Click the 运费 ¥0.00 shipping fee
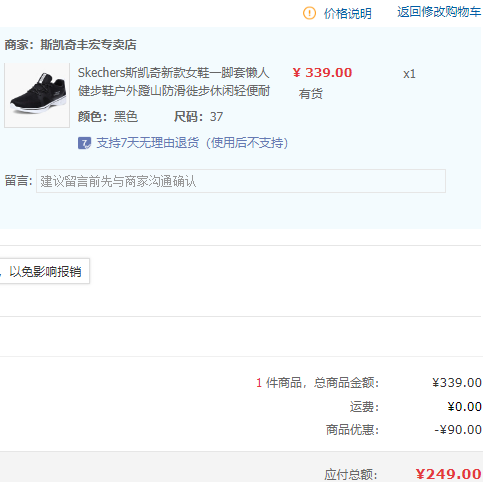Image resolution: width=483 pixels, height=482 pixels. 464,407
